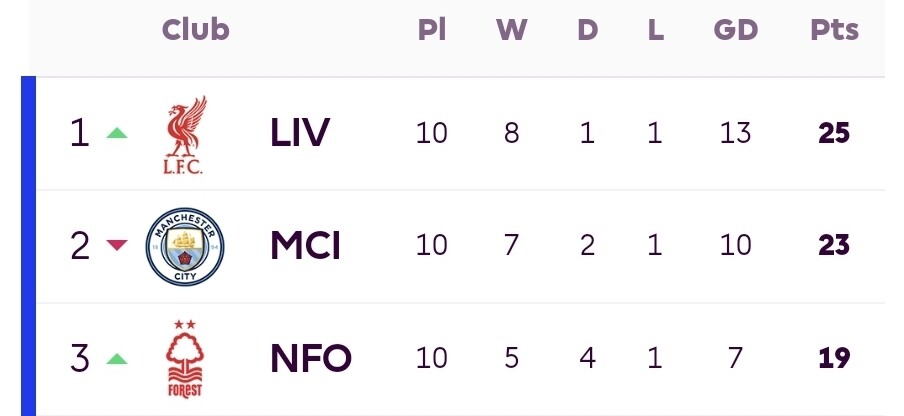Click Liverpool's position number 1
The width and height of the screenshot is (904, 416).
tap(79, 133)
